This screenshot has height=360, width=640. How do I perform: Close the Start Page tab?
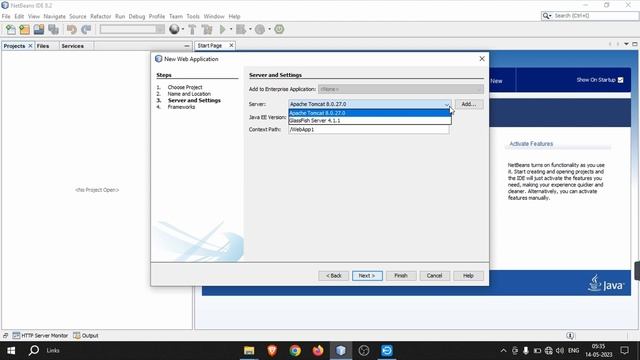(x=231, y=46)
